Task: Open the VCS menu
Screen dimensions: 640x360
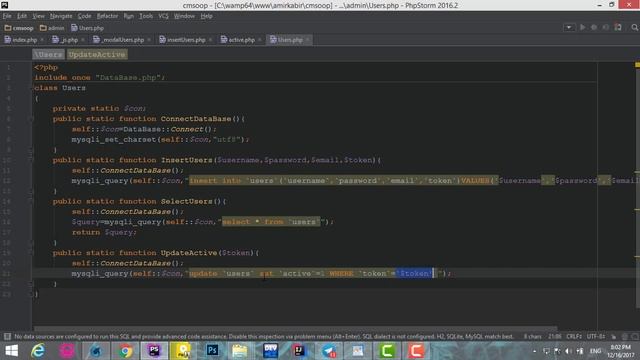Action: click(x=163, y=16)
